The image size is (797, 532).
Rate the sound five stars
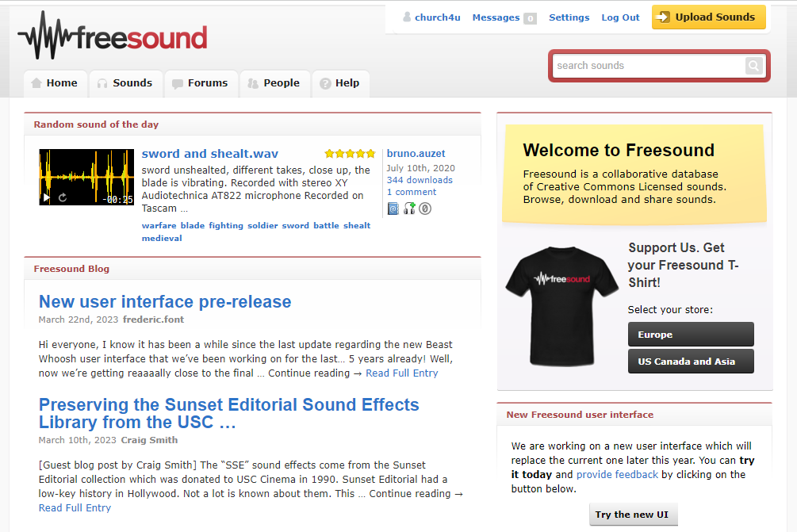[371, 154]
